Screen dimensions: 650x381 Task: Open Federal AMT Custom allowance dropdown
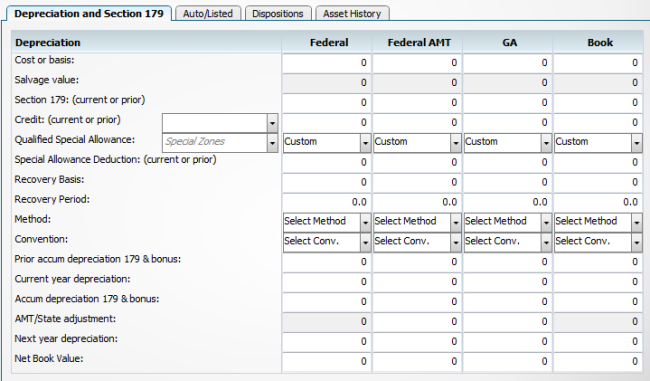(x=456, y=143)
